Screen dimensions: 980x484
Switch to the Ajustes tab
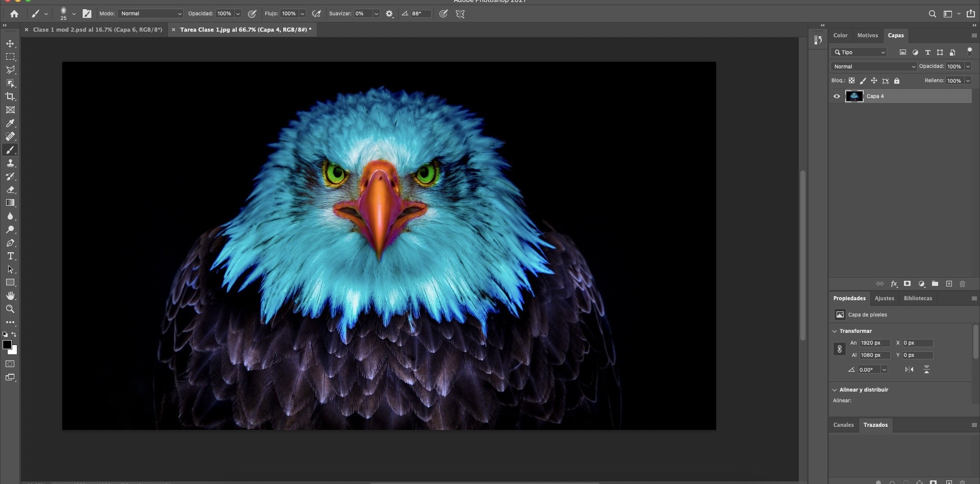[x=884, y=298]
